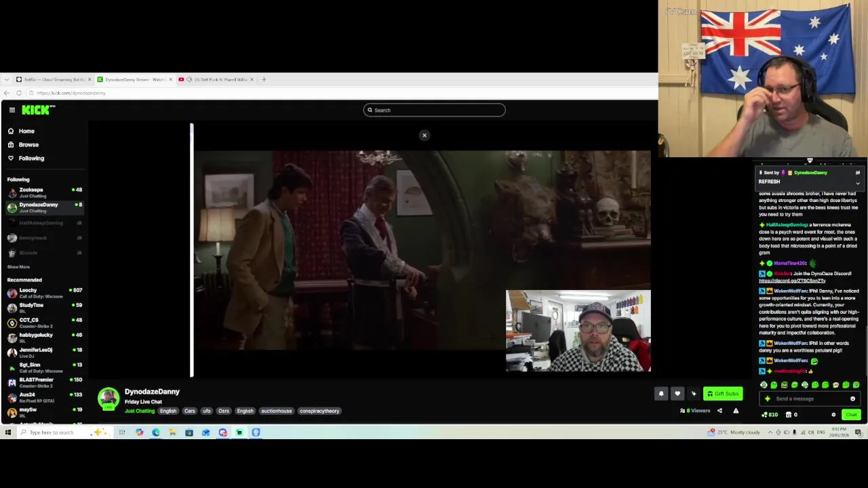Open the Aus24 recommended channel
Screen dimensions: 868x488
(x=44, y=397)
